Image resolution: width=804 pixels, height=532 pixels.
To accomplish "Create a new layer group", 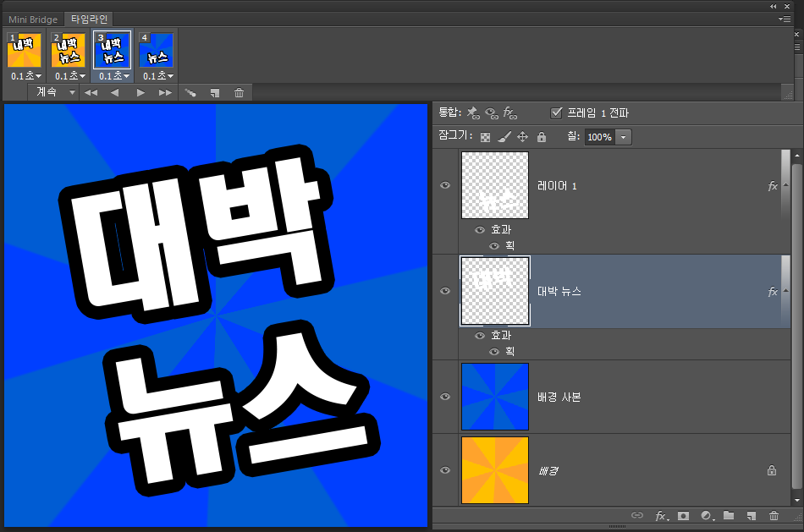I will tap(729, 515).
